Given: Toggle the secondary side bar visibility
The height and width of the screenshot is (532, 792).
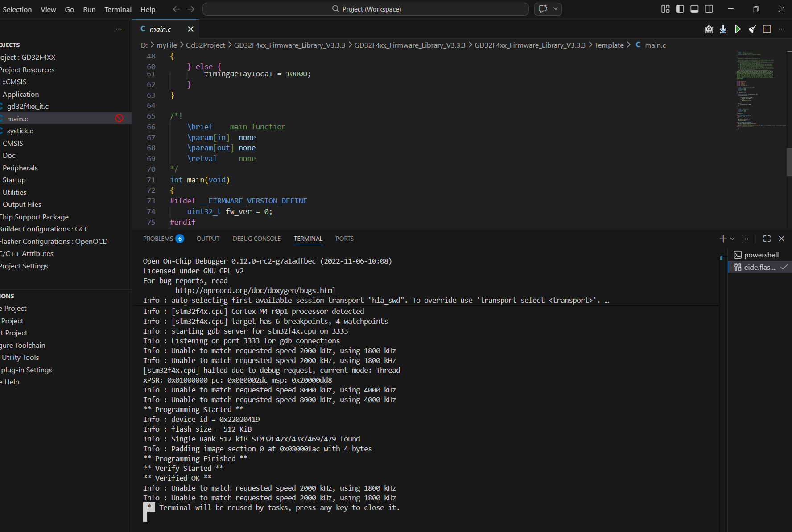Looking at the screenshot, I should [x=709, y=9].
